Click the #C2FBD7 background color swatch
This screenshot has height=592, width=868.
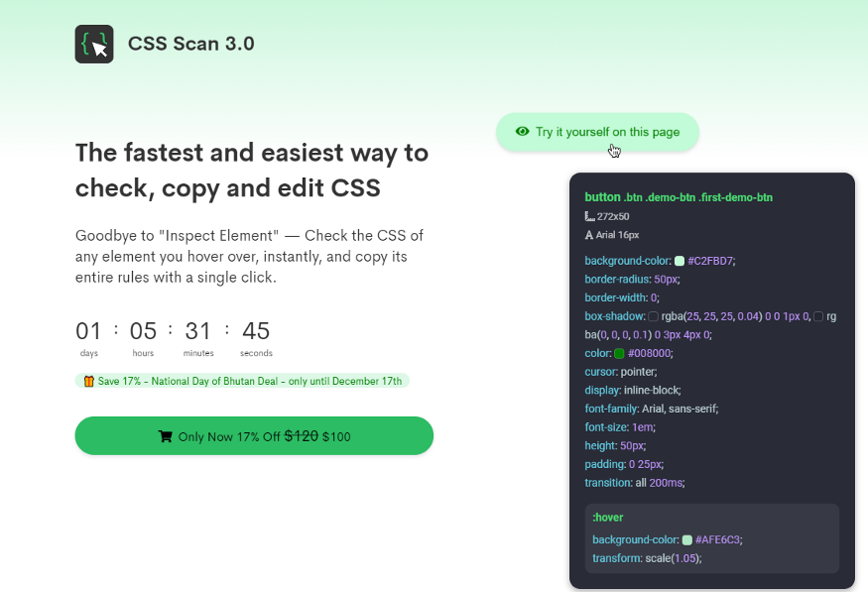point(680,261)
